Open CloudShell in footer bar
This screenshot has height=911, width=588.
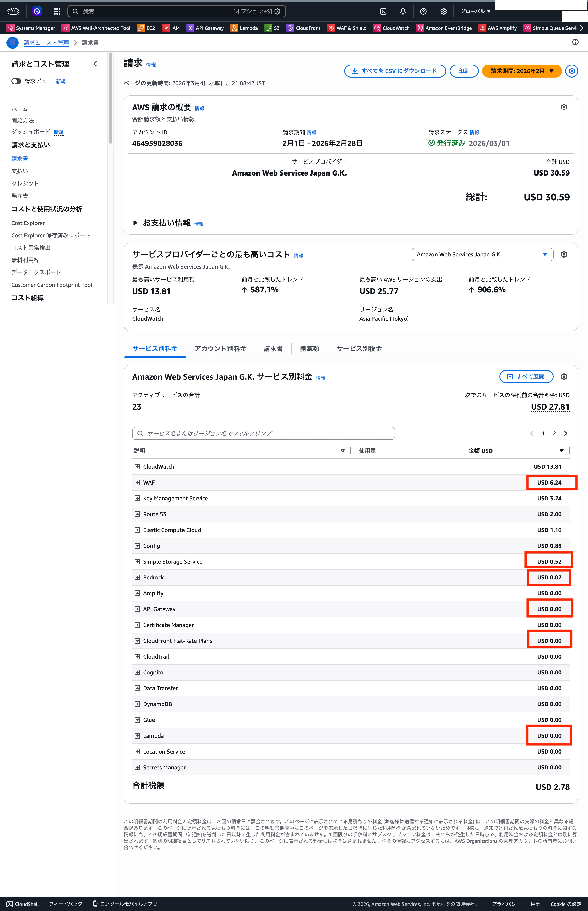click(23, 904)
